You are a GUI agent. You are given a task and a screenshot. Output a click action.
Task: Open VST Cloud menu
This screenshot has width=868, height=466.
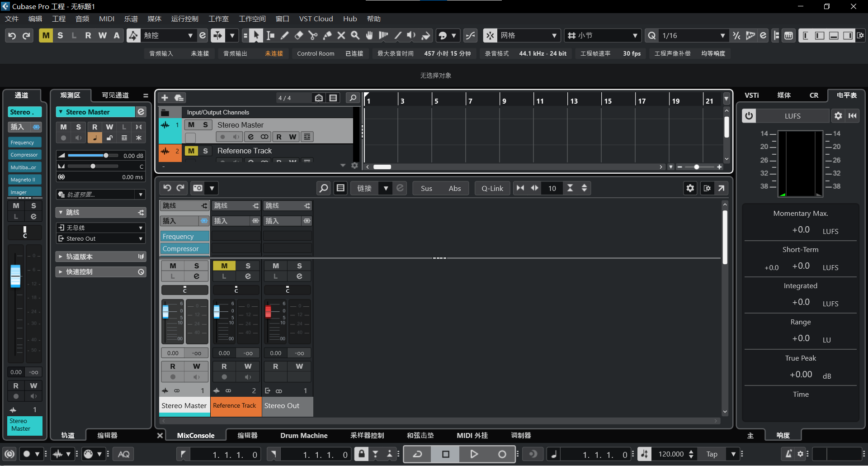tap(316, 19)
